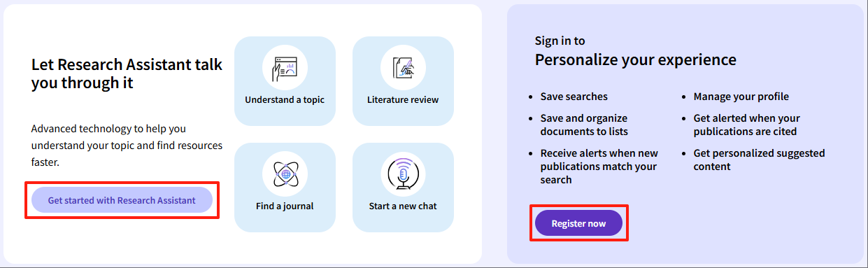This screenshot has height=268, width=868.
Task: Open the Find a journal globe icon
Action: [x=285, y=174]
